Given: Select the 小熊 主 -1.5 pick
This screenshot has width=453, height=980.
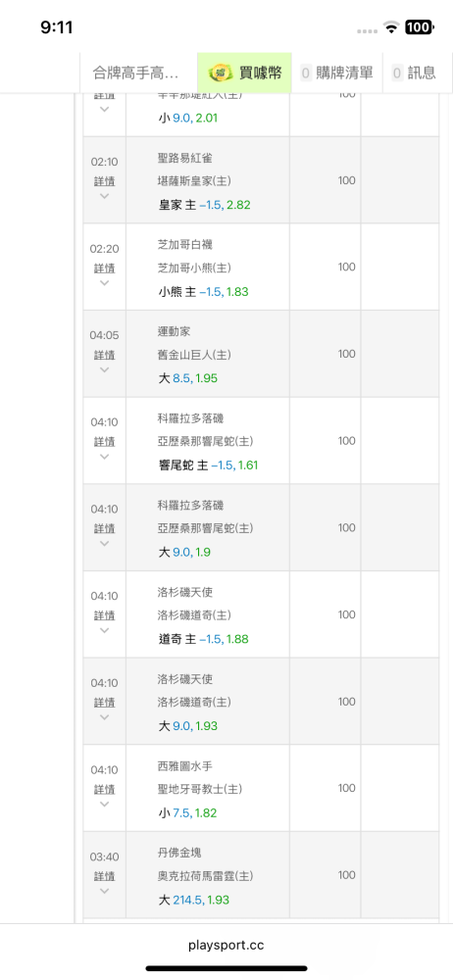Looking at the screenshot, I should tap(204, 292).
